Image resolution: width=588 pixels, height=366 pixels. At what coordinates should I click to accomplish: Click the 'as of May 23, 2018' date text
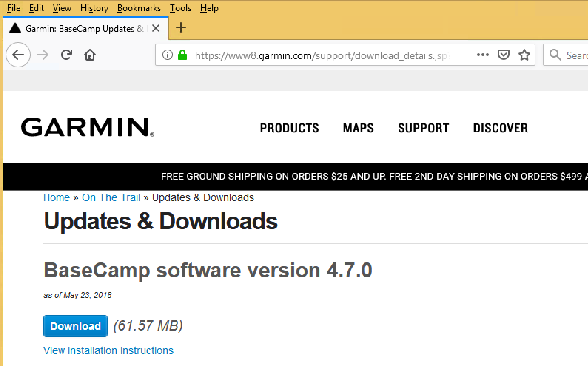[78, 295]
